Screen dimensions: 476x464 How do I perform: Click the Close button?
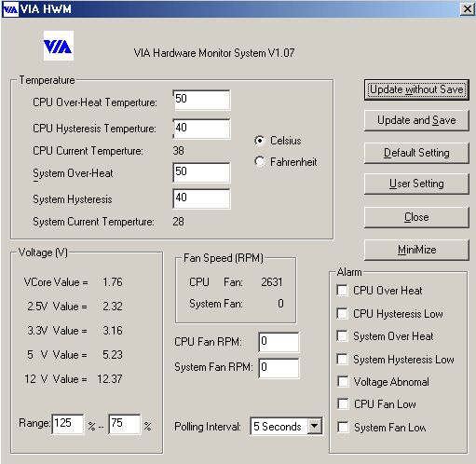[x=416, y=217]
